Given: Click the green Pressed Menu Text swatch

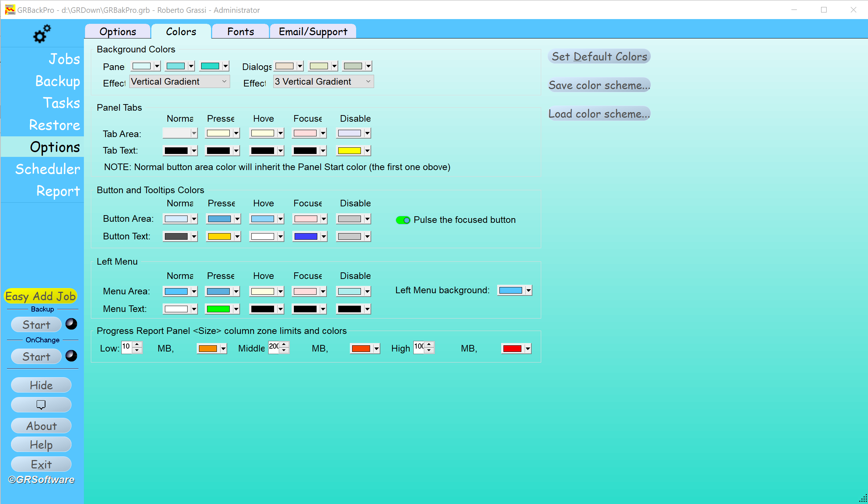Looking at the screenshot, I should [x=218, y=309].
